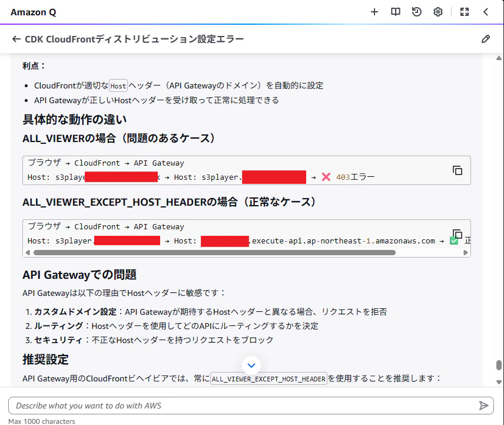Click the "403エラー" text

tap(355, 177)
